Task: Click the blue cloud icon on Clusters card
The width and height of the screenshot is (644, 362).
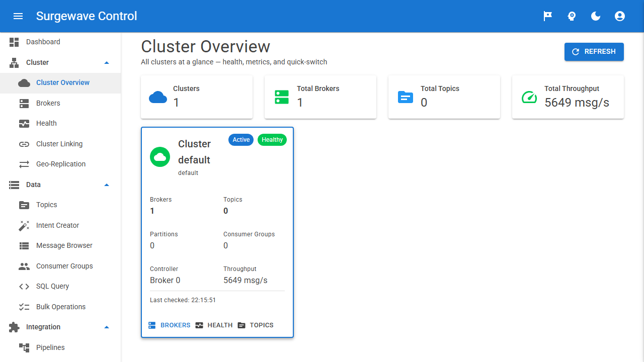Action: click(x=158, y=97)
